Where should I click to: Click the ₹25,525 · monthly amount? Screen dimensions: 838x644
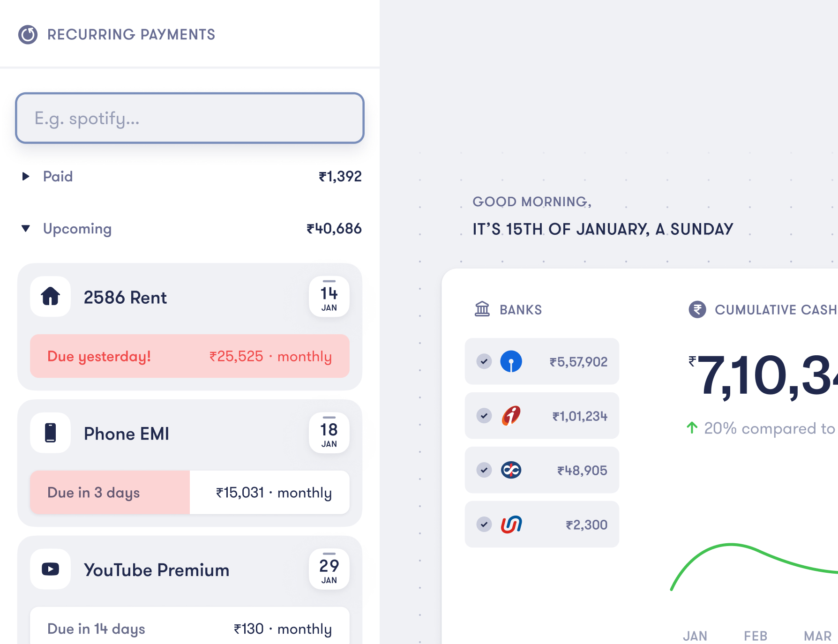(x=270, y=356)
